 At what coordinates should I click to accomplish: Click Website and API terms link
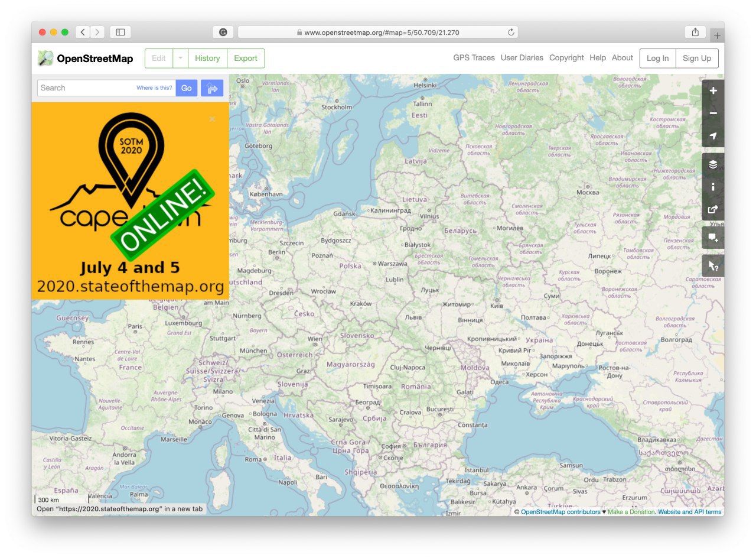click(x=690, y=512)
